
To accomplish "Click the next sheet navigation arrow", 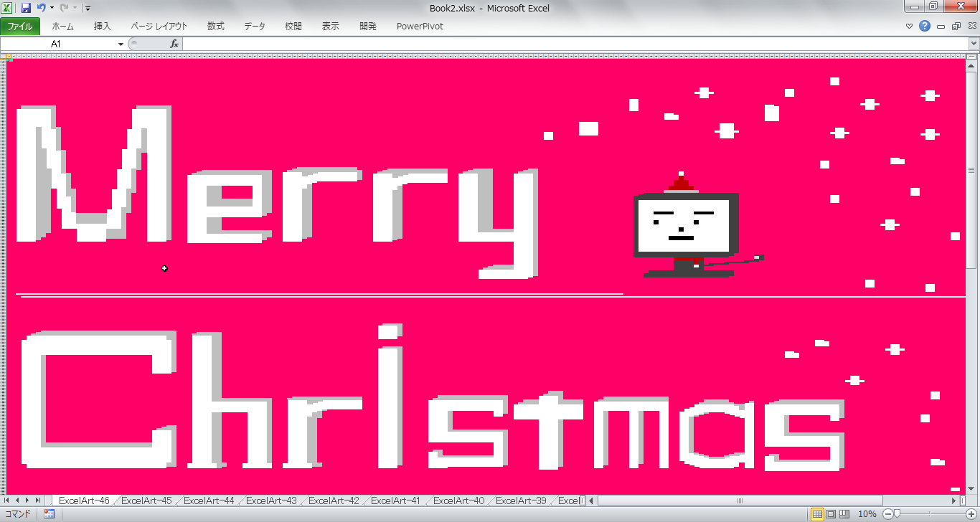I will coord(28,500).
